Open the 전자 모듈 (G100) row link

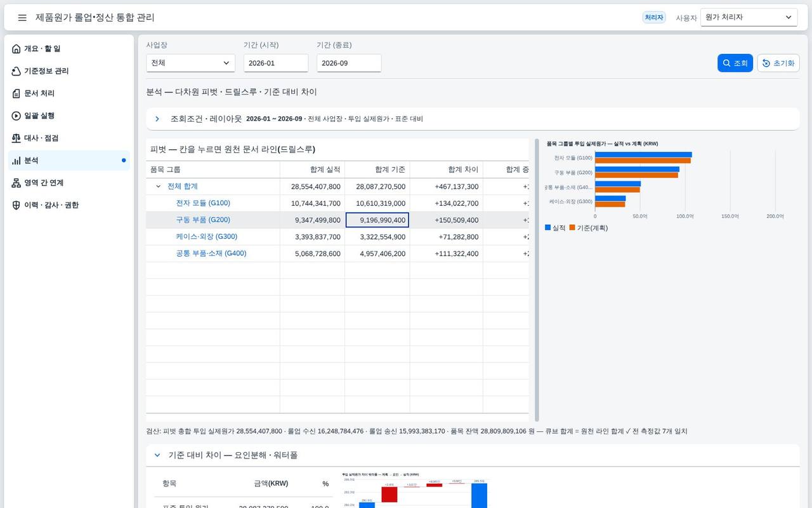point(203,203)
